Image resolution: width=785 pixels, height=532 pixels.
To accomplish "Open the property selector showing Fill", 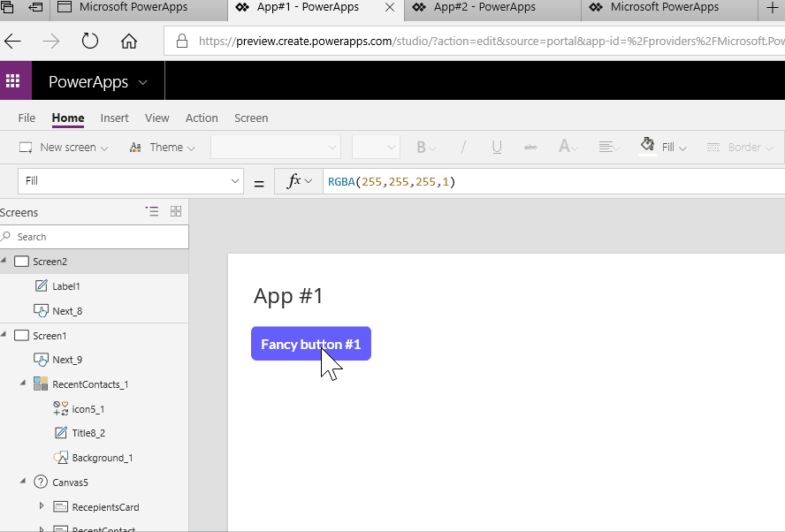I will pos(129,181).
